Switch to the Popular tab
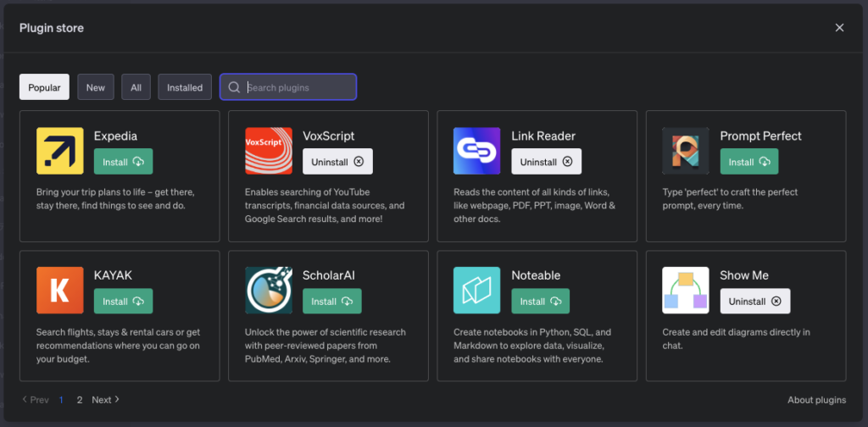Viewport: 868px width, 427px height. pos(44,87)
